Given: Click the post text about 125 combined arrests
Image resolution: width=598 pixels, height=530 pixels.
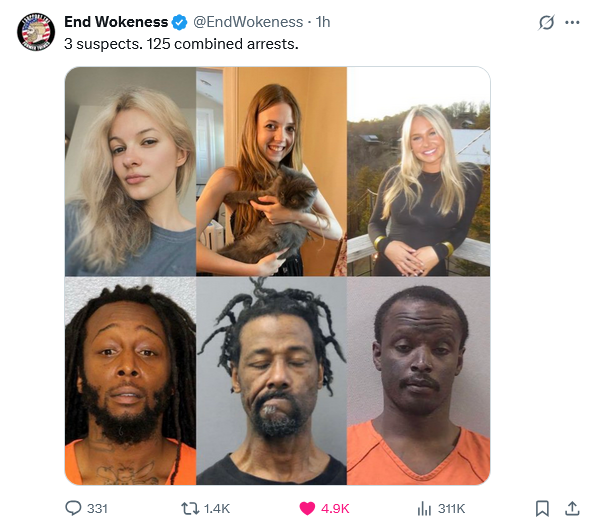Looking at the screenshot, I should click(181, 44).
